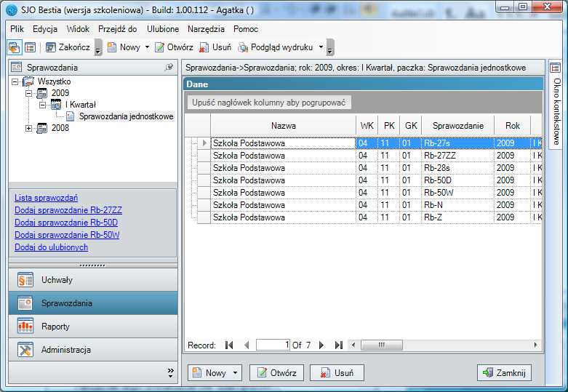568x392 pixels.
Task: Pin the Sprawozdania panel with pushpin icon
Action: 169,68
